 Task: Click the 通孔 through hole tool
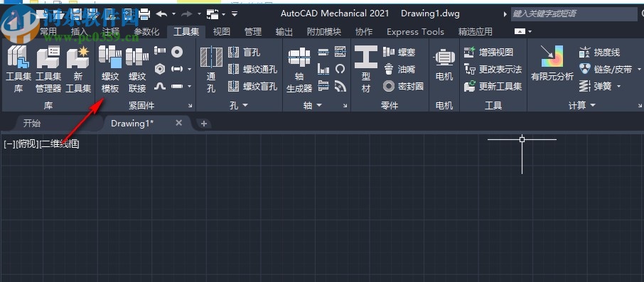(211, 70)
